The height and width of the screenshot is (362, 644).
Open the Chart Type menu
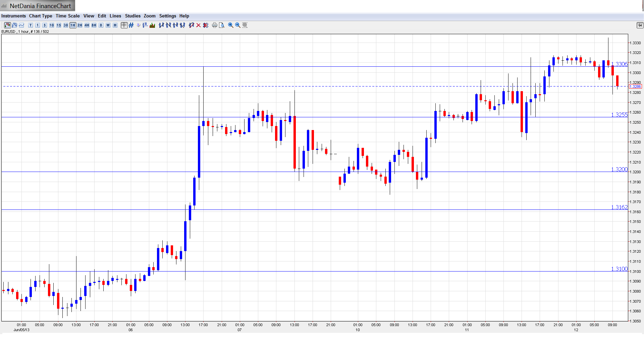41,16
